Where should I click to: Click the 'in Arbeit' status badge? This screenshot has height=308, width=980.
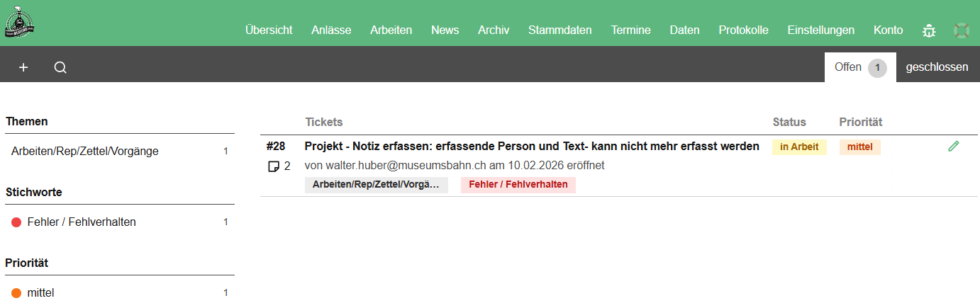tap(798, 147)
